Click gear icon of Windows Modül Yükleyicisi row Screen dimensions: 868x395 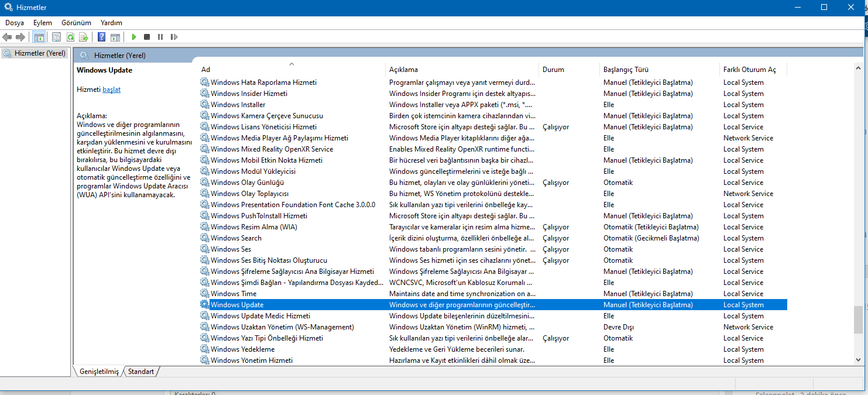(204, 171)
